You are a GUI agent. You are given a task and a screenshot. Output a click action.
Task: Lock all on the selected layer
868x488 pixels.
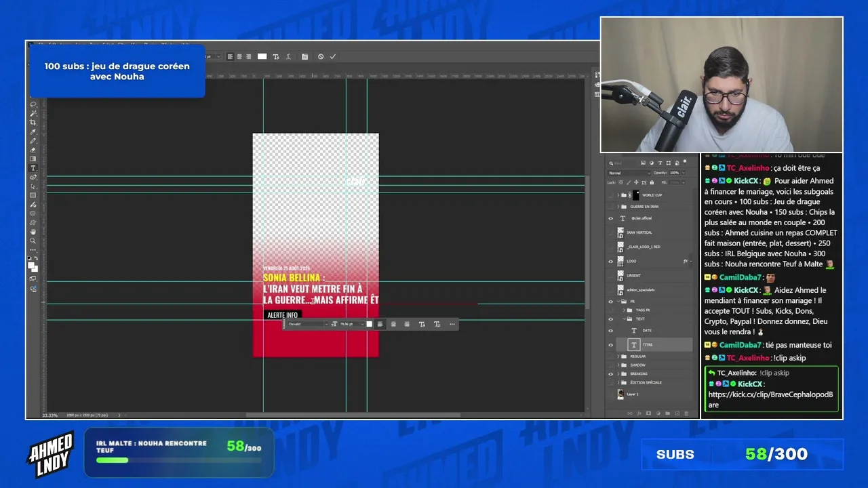652,182
